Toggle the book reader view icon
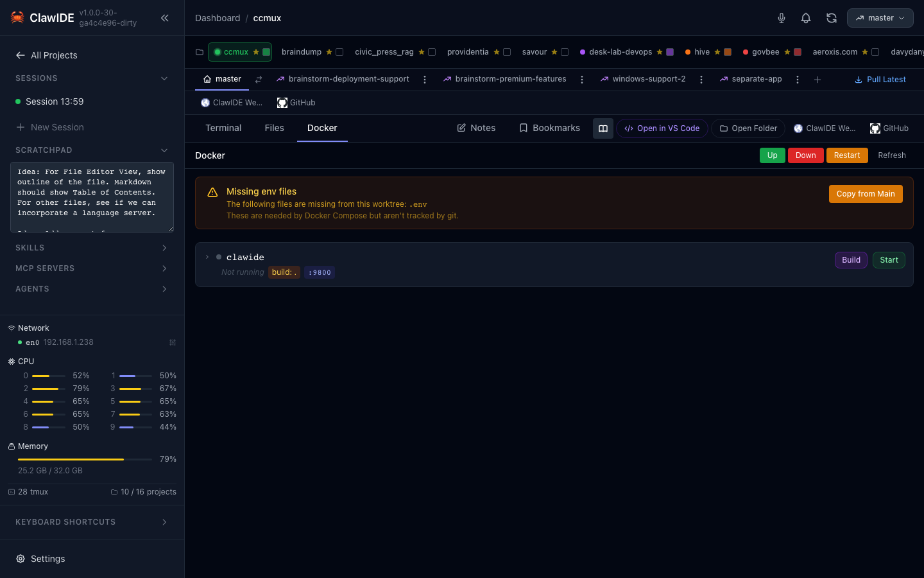 click(x=603, y=128)
